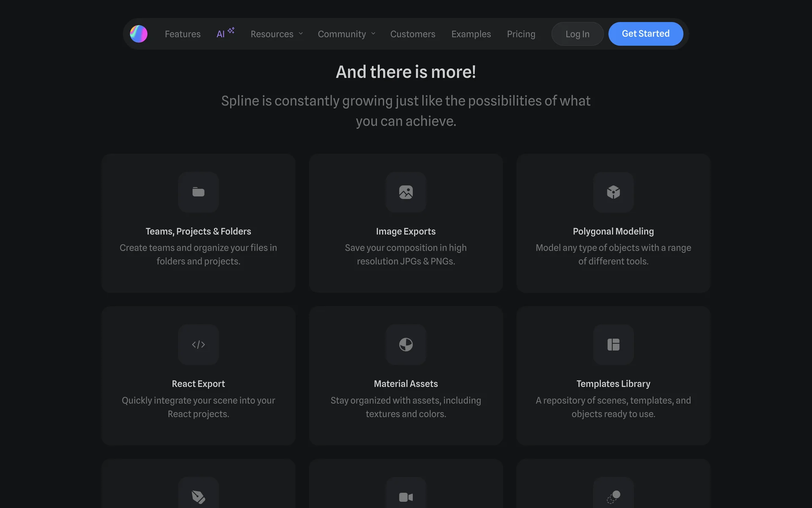Open the Examples nav link
Screen dimensions: 812x508
point(471,34)
